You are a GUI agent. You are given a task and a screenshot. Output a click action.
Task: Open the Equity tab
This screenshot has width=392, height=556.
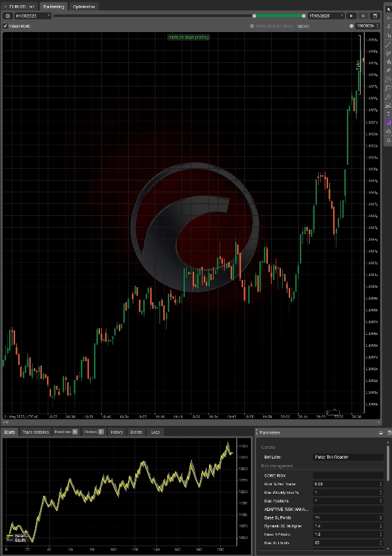[10, 432]
